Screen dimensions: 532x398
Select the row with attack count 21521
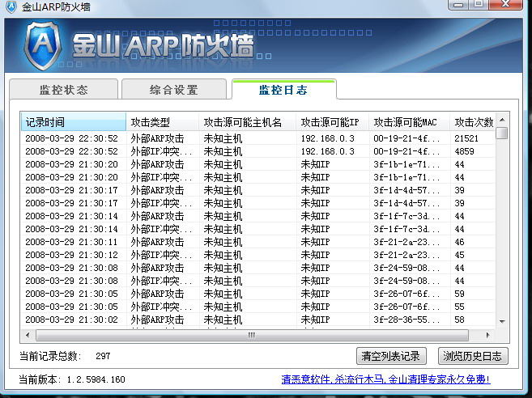pyautogui.click(x=258, y=138)
